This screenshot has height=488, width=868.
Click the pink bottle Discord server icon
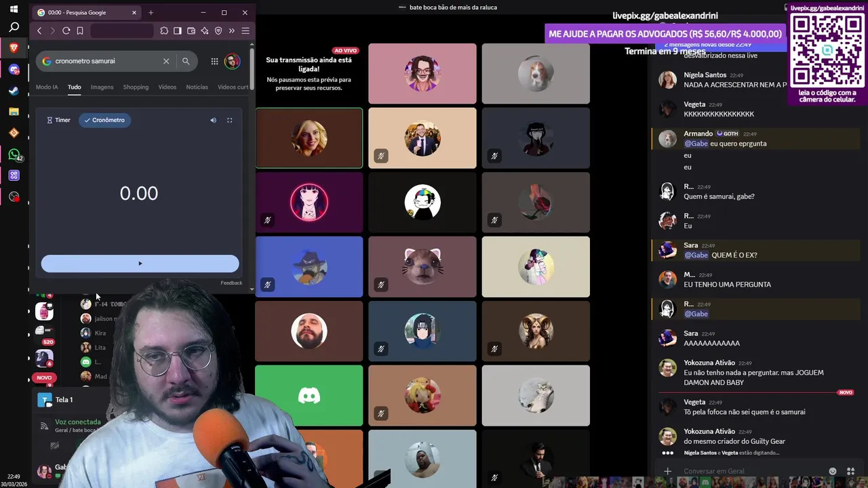(44, 311)
